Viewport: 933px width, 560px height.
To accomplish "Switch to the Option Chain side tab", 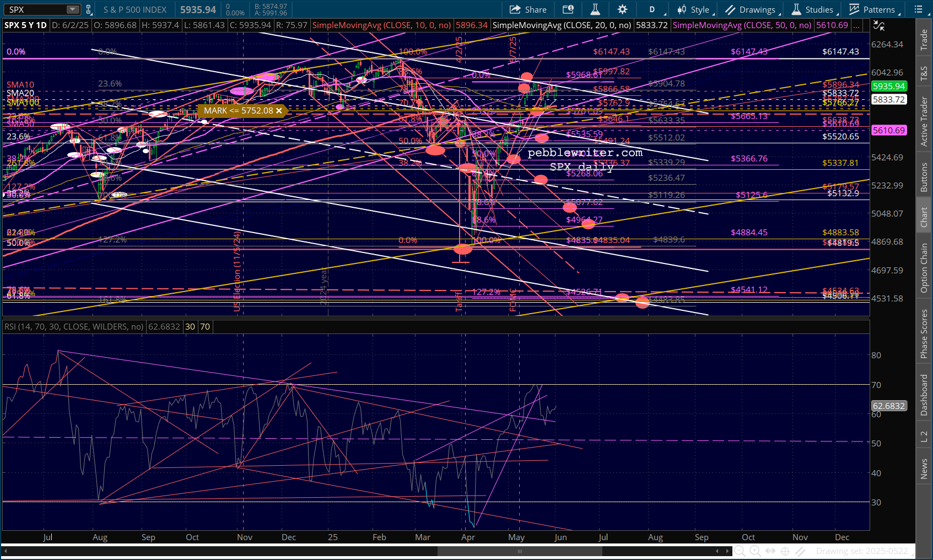I will pyautogui.click(x=924, y=268).
